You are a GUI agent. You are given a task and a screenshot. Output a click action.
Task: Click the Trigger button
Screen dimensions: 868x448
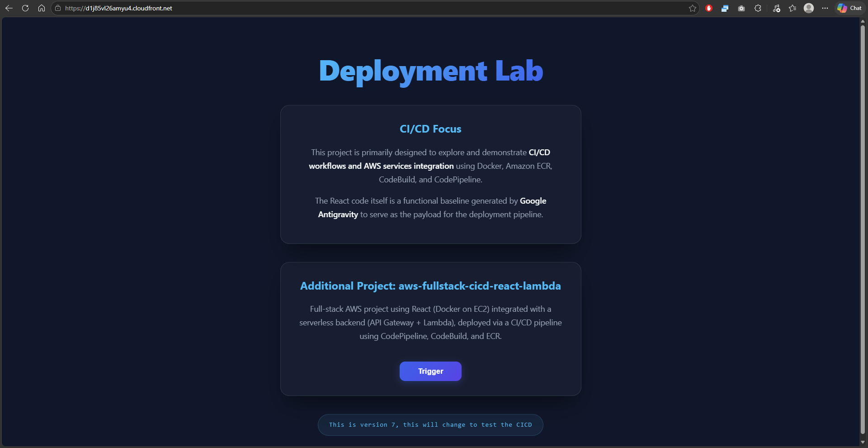tap(430, 371)
